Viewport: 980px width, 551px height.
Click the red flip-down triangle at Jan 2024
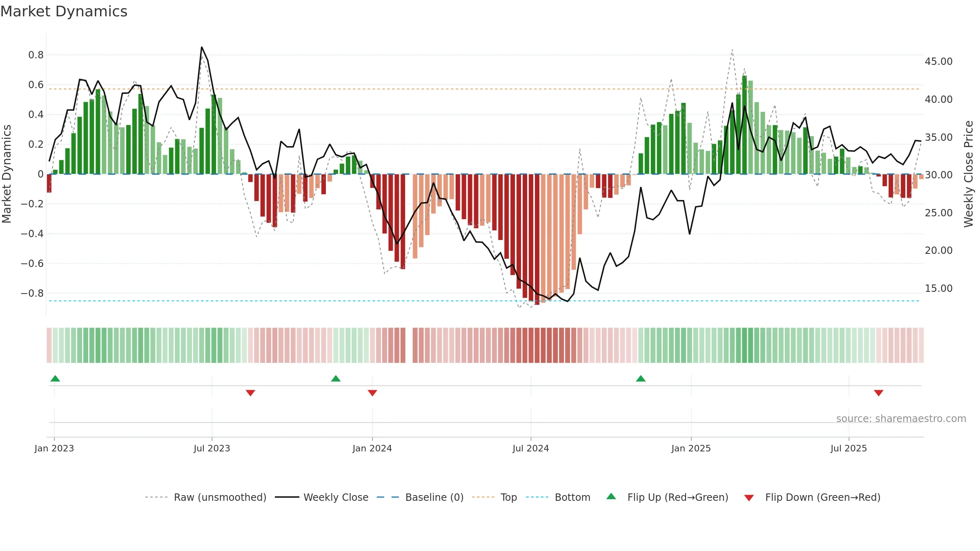pos(372,393)
